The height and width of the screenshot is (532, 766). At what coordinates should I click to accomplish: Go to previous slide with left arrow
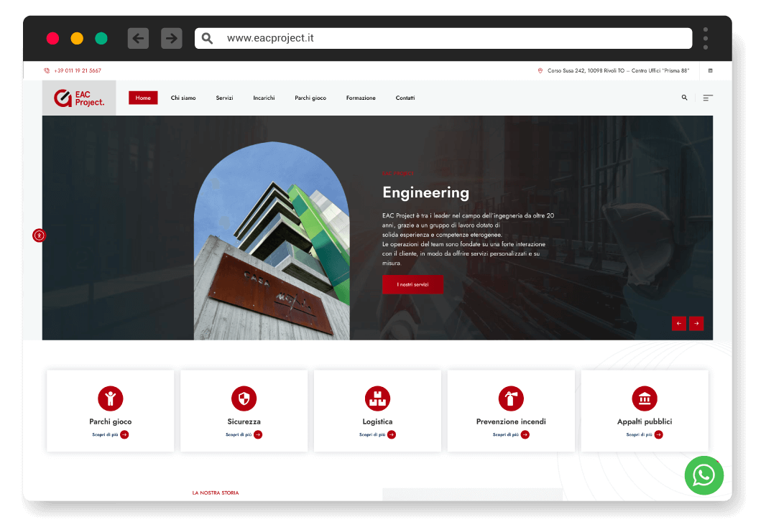pyautogui.click(x=678, y=323)
